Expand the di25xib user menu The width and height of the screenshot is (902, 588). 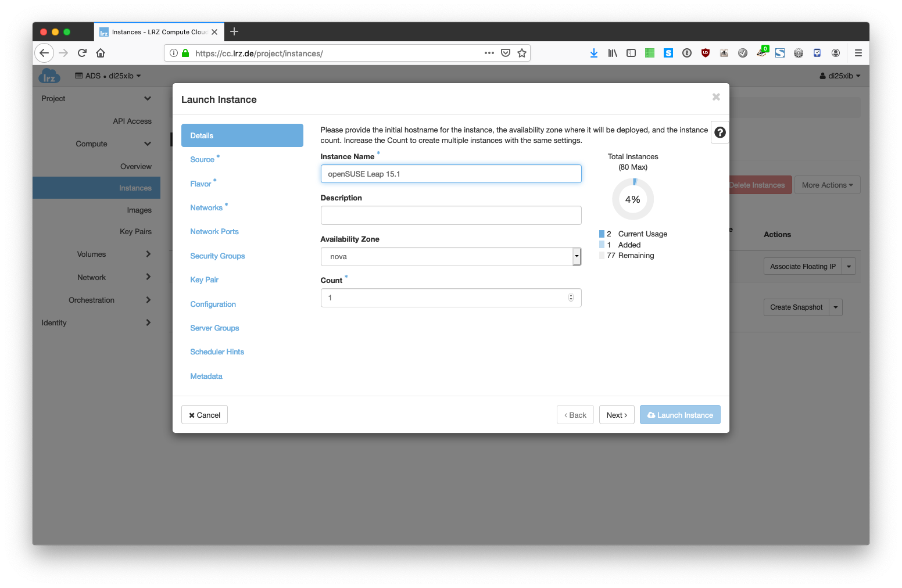tap(840, 76)
